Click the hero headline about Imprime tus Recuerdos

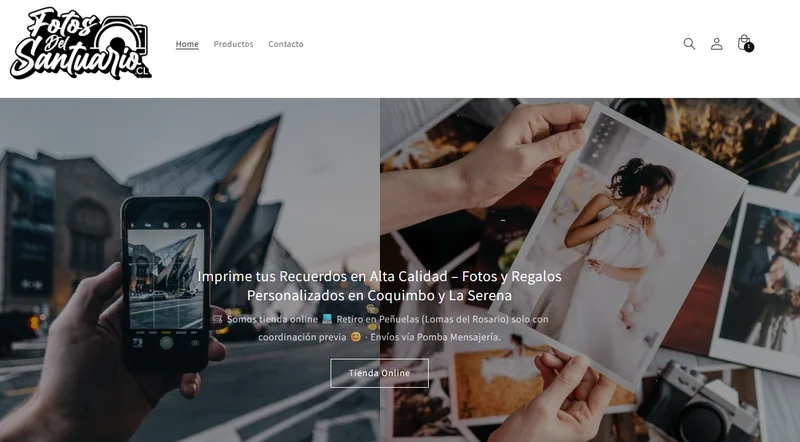(379, 286)
